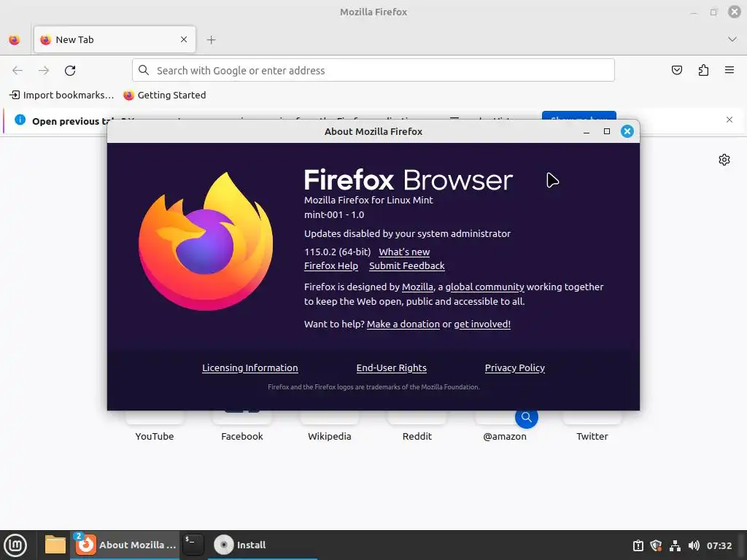Follow the global community link
Viewport: 747px width, 560px height.
click(484, 287)
